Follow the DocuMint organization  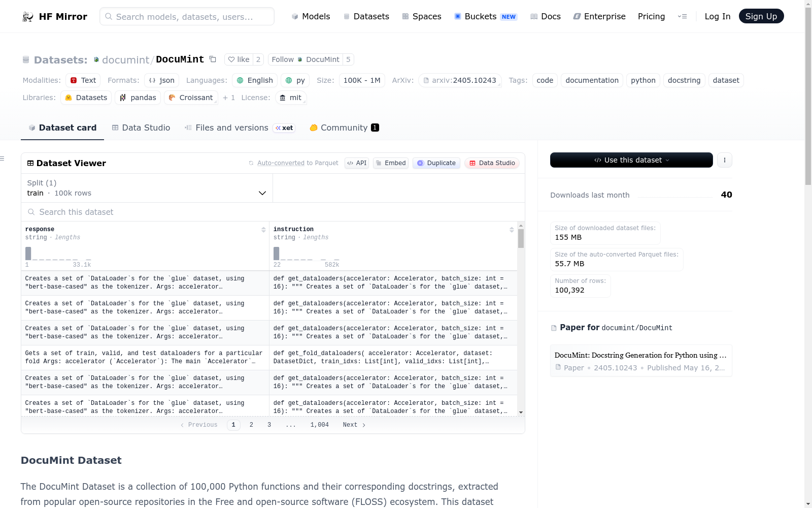[x=306, y=59]
